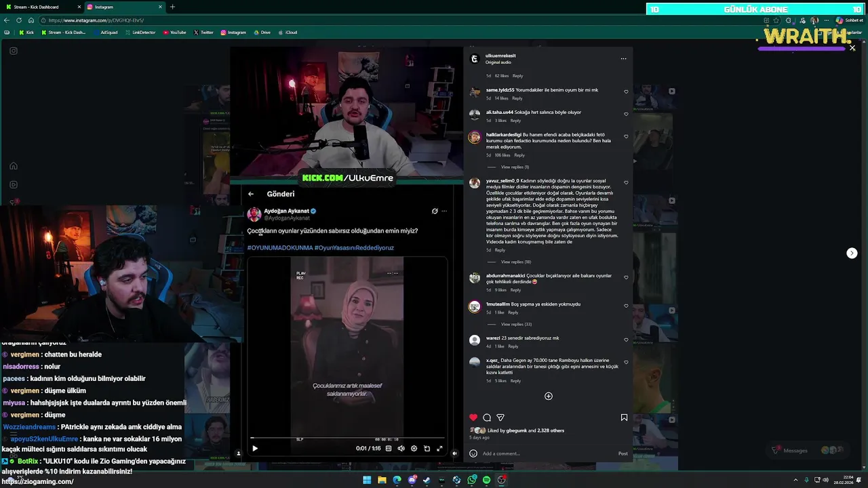The height and width of the screenshot is (488, 868).
Task: Expand View replies (11) under halklarkardesligi
Action: click(x=515, y=167)
